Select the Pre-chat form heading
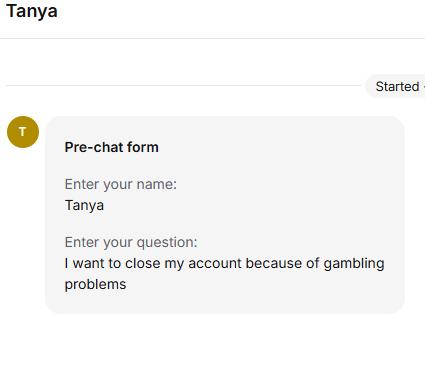The height and width of the screenshot is (371, 425). [111, 147]
